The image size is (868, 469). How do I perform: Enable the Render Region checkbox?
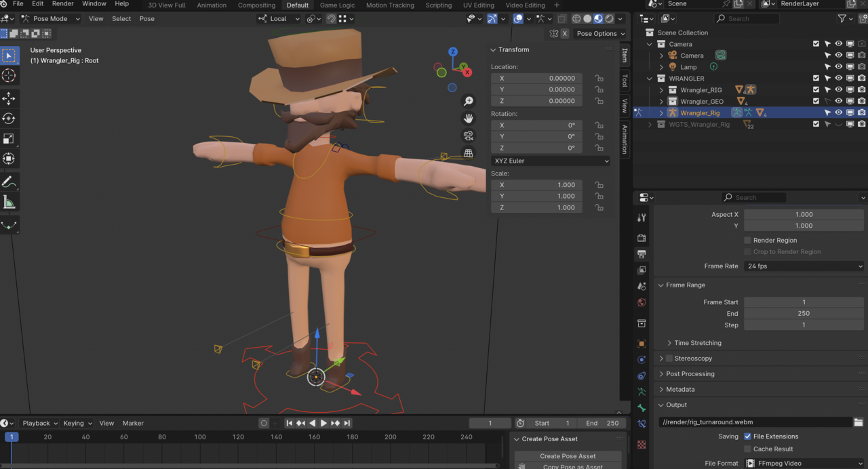click(x=747, y=240)
